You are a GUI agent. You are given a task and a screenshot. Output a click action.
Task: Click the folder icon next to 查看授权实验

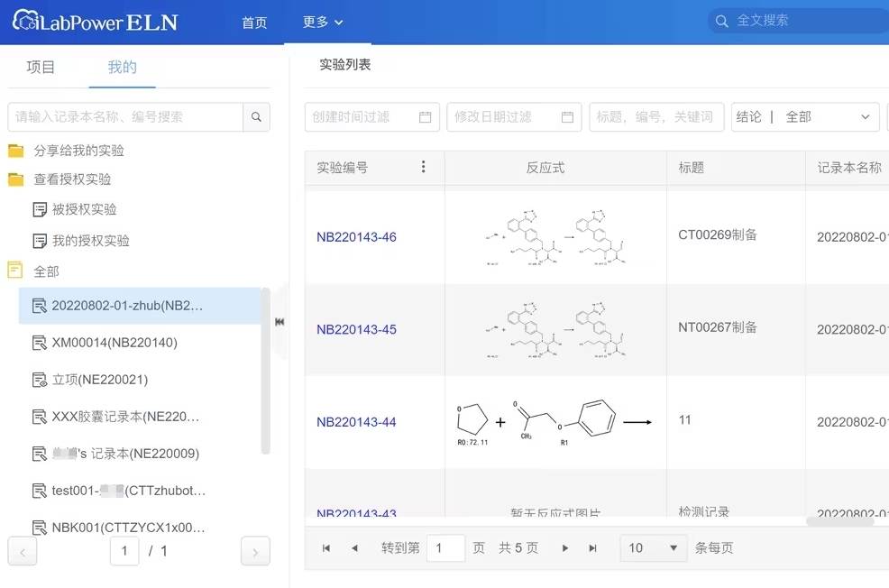[x=18, y=179]
